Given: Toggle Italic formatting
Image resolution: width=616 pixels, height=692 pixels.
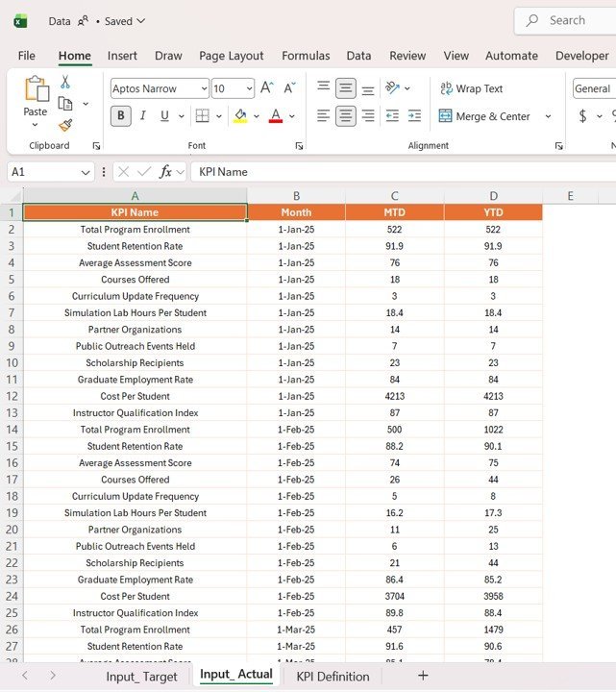Looking at the screenshot, I should click(x=143, y=116).
